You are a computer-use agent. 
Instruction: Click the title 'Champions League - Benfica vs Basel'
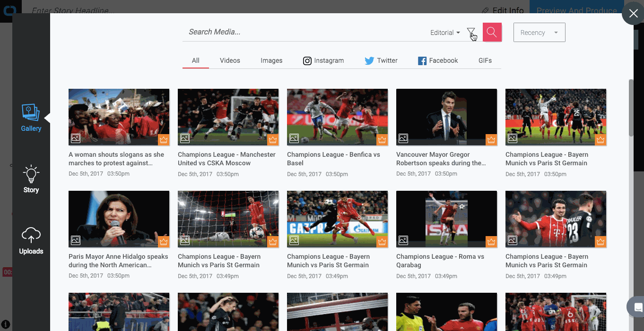333,159
